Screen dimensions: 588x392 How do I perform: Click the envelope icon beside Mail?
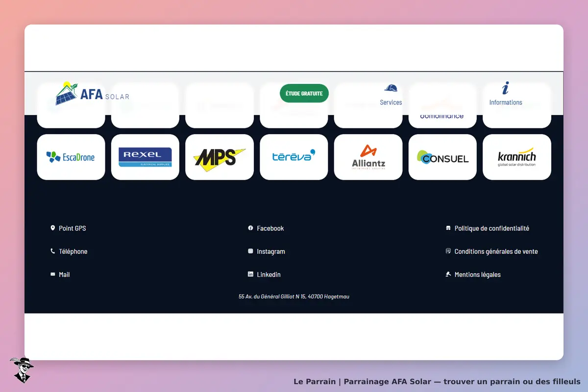click(53, 274)
